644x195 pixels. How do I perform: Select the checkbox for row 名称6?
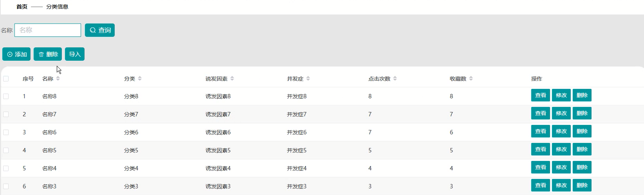[x=6, y=132]
